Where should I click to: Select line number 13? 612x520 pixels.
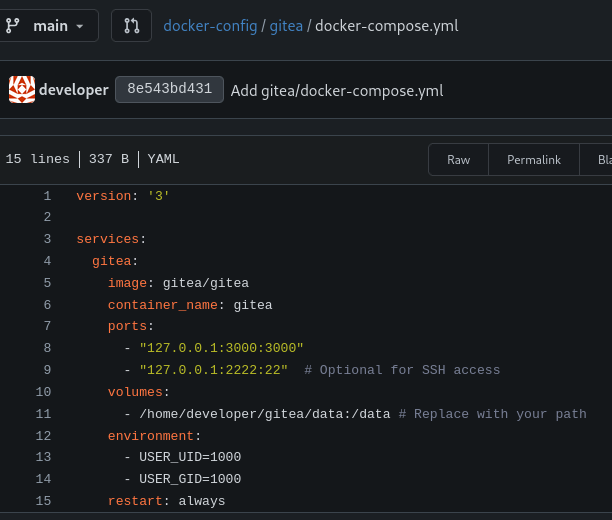(43, 457)
